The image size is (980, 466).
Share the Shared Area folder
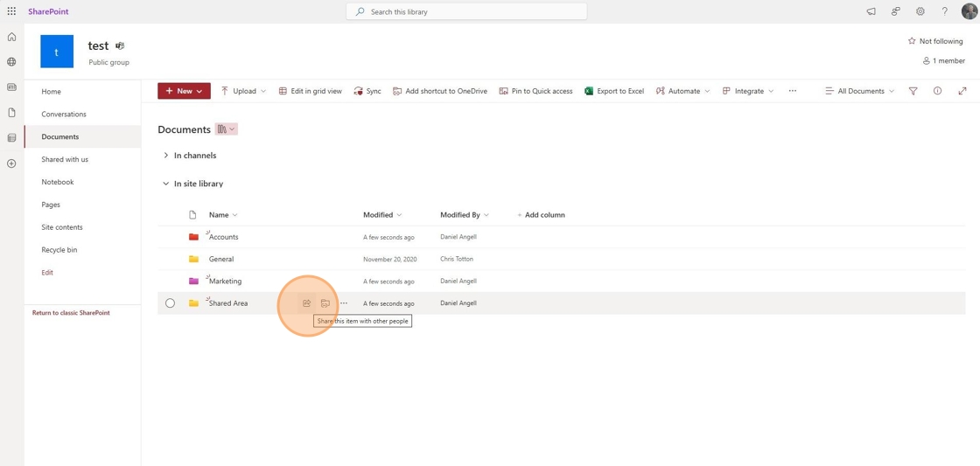306,303
